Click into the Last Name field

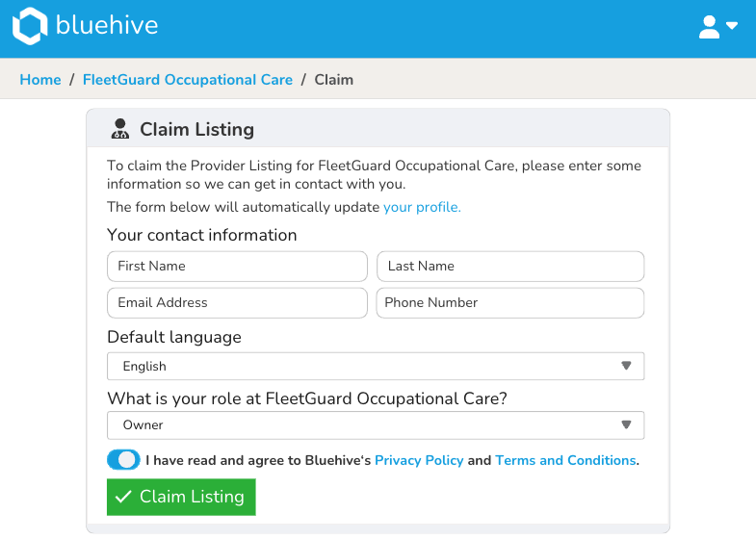pyautogui.click(x=509, y=266)
